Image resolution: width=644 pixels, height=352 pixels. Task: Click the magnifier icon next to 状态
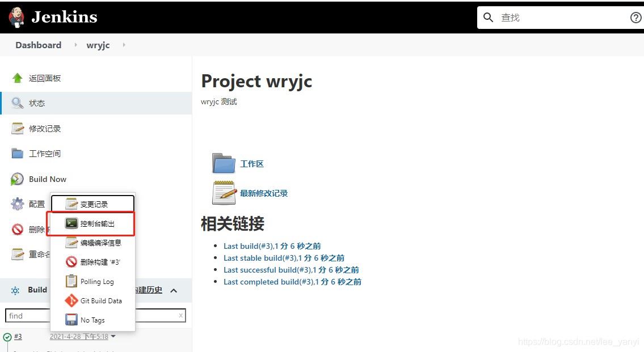[17, 103]
